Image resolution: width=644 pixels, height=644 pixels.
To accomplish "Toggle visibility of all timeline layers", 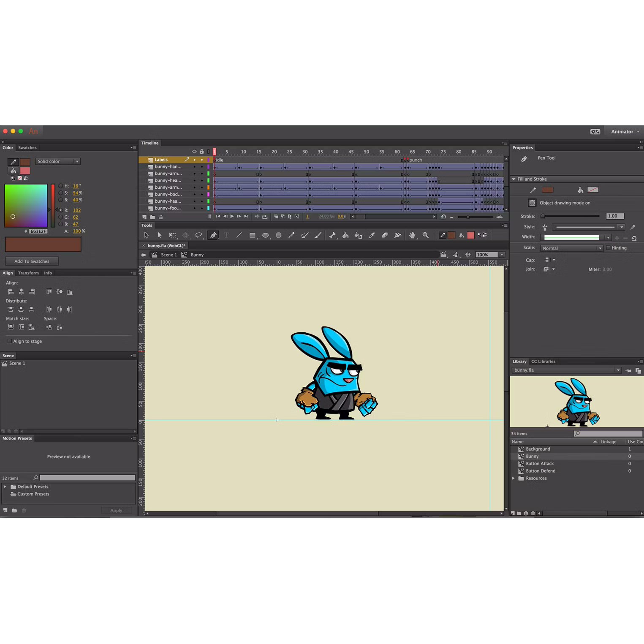I will coord(194,151).
